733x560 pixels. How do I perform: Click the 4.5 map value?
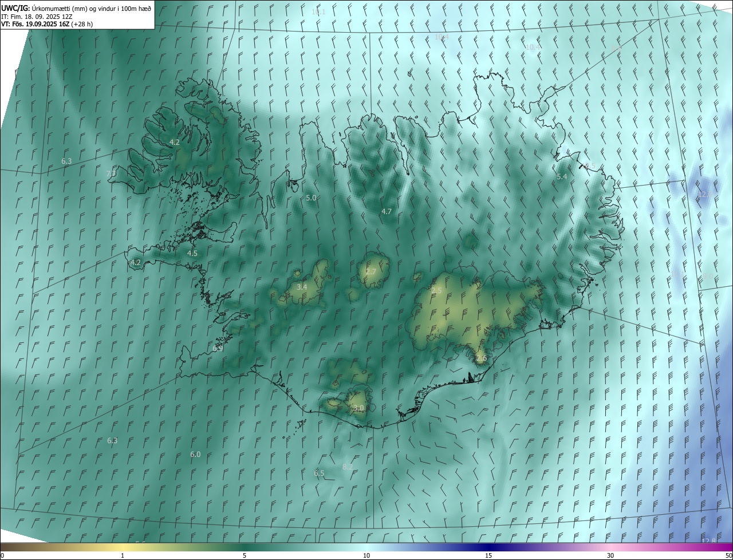pyautogui.click(x=192, y=253)
